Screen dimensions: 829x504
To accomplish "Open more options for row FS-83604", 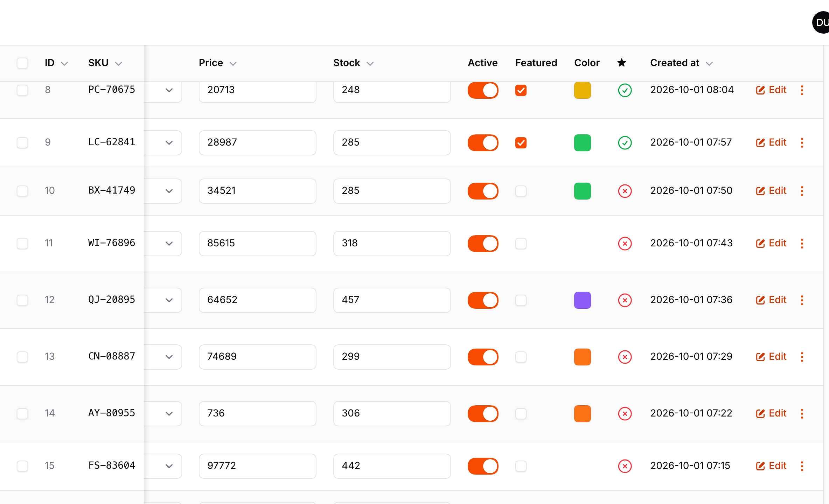I will pyautogui.click(x=802, y=466).
